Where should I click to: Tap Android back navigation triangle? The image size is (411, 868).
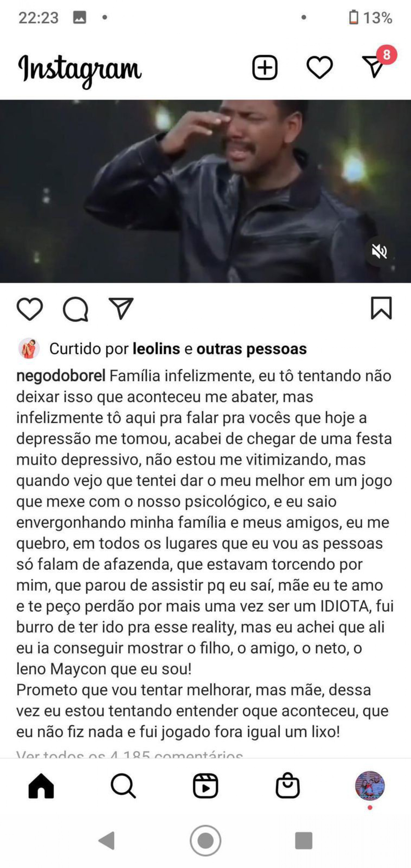pos(107,841)
